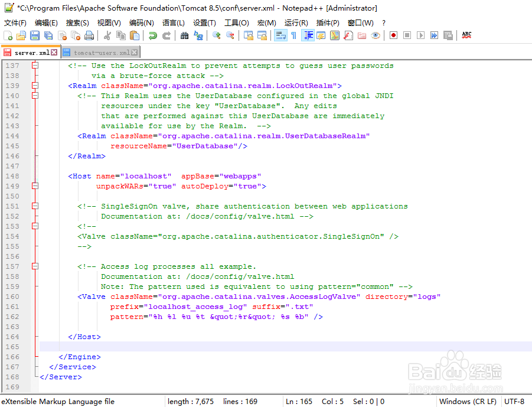The width and height of the screenshot is (532, 407).
Task: Cut selection with the scissors icon
Action: click(x=107, y=35)
